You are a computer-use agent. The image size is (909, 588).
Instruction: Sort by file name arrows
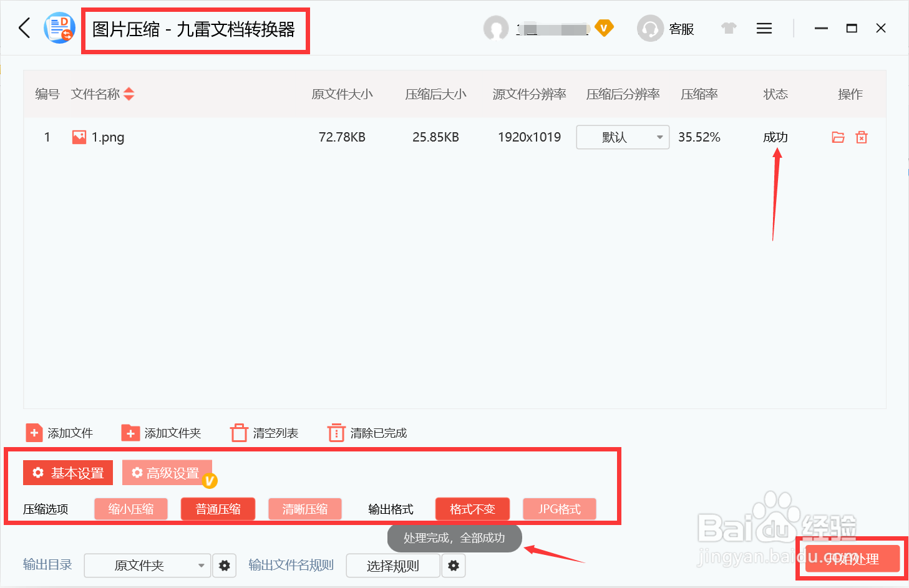coord(129,94)
